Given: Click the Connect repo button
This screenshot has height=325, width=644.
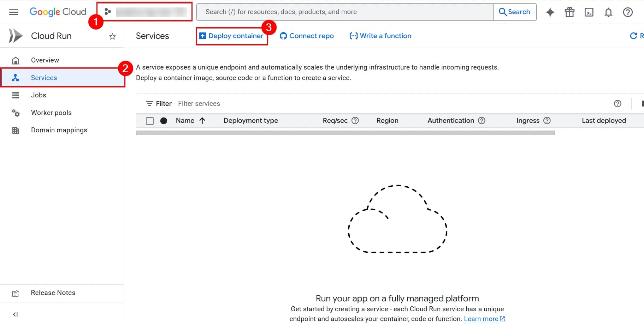Looking at the screenshot, I should coord(307,36).
